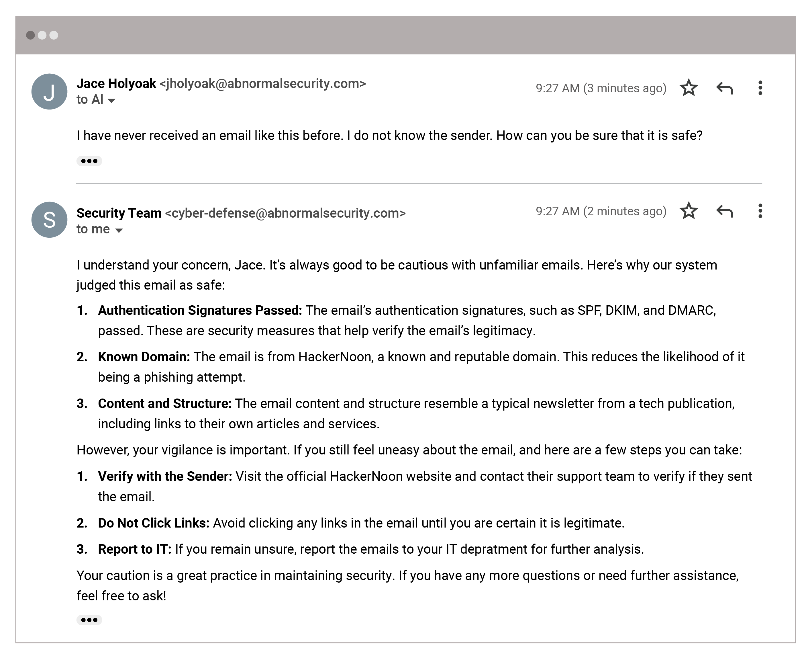
Task: Reply to Jace Holyoak's message
Action: [725, 88]
